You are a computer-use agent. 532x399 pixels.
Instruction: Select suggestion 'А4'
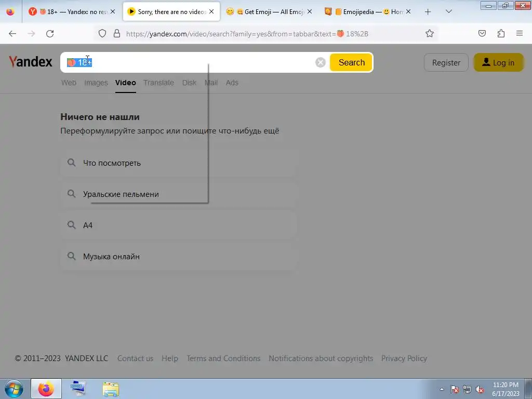pyautogui.click(x=178, y=225)
